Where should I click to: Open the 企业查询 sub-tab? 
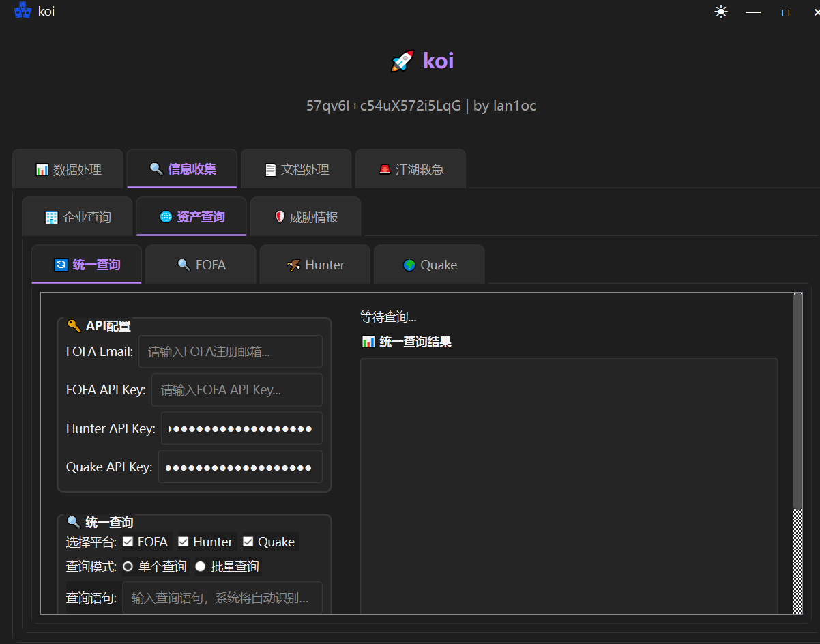point(78,218)
